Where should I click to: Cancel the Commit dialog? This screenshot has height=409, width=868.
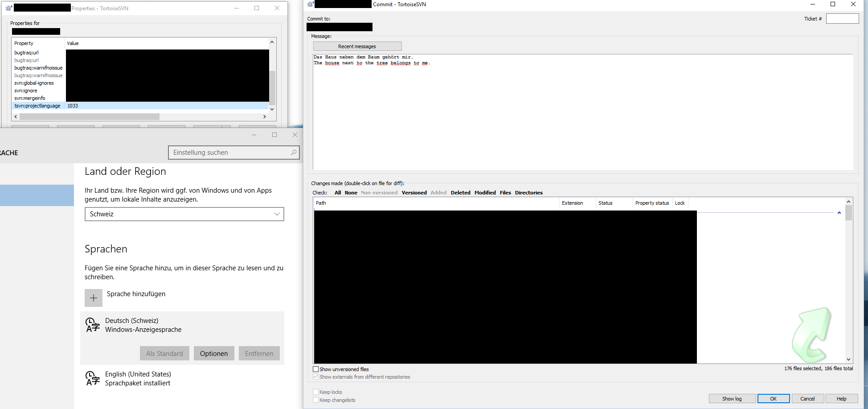click(x=807, y=399)
